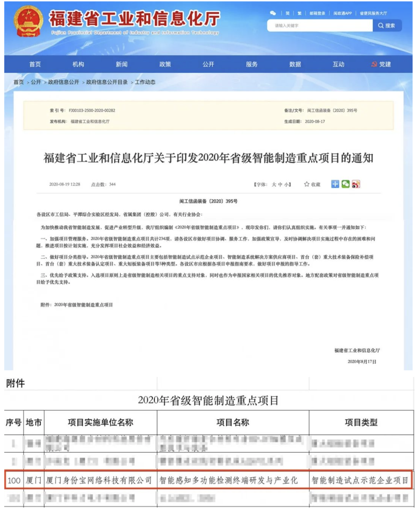Click the 搜索 search button
This screenshot has height=511, width=420.
pos(387,26)
